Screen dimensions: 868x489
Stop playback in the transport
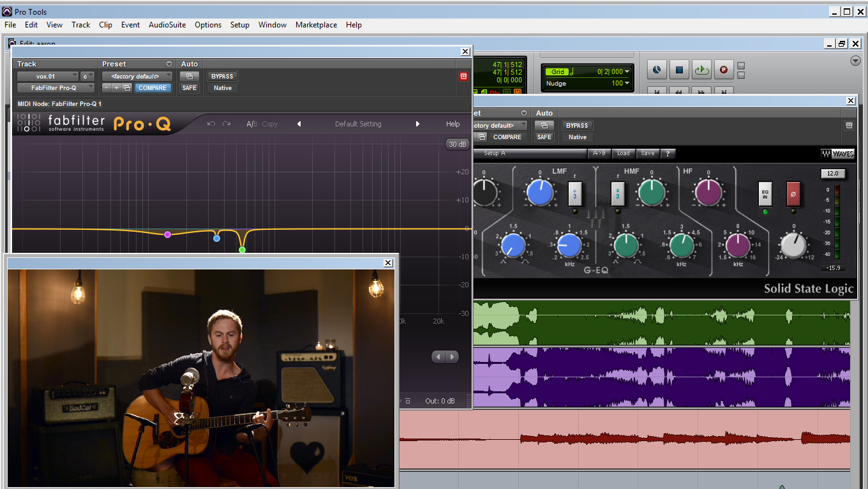[679, 70]
